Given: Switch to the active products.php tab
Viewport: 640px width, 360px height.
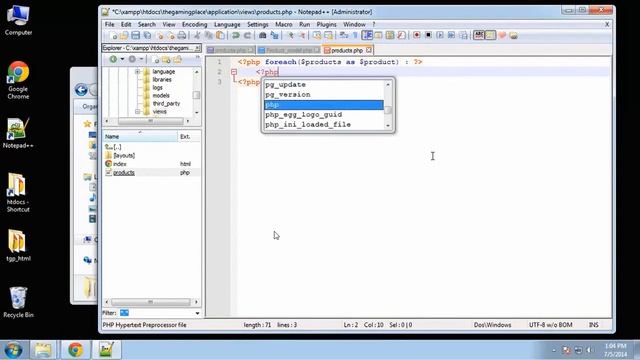Looking at the screenshot, I should [347, 50].
